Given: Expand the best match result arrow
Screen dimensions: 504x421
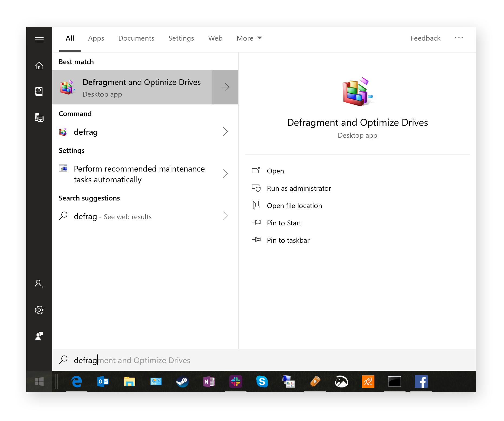Looking at the screenshot, I should [225, 87].
